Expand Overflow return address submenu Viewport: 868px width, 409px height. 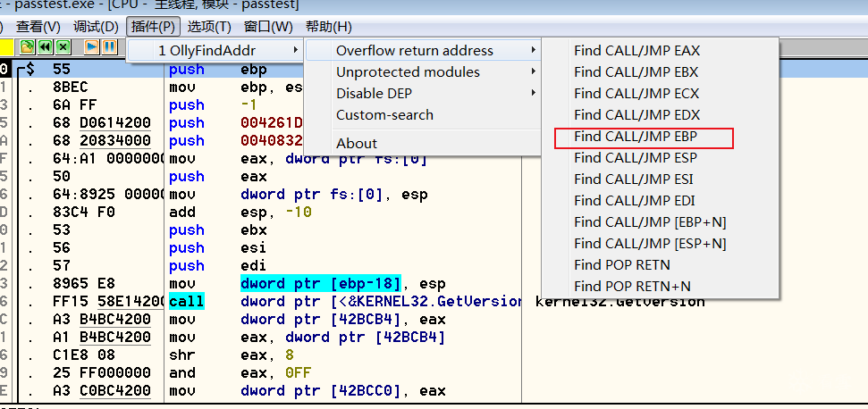pos(422,50)
